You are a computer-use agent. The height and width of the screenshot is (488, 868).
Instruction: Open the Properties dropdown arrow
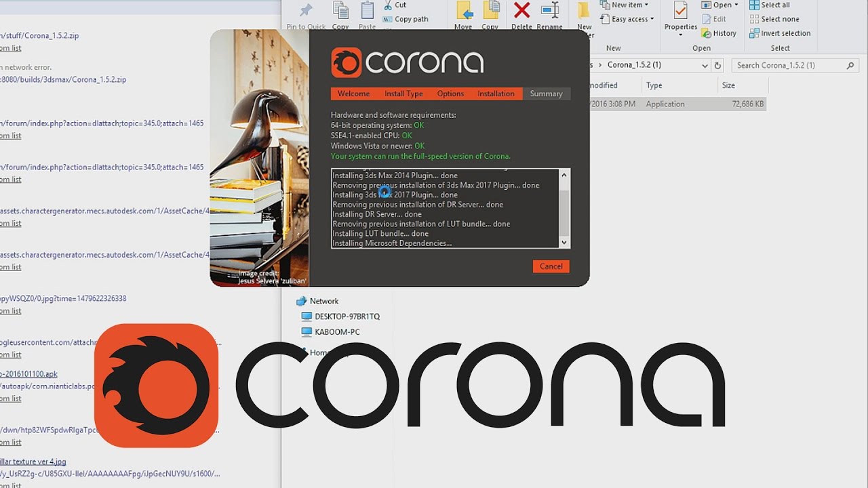[681, 35]
